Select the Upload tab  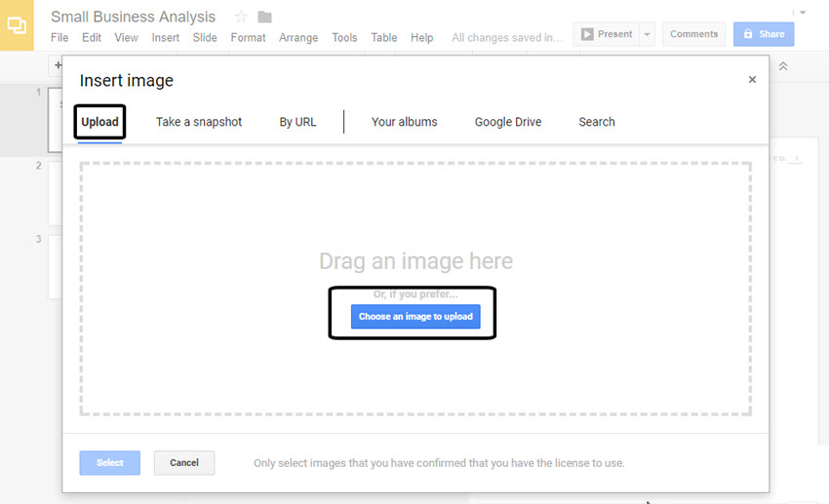pyautogui.click(x=99, y=122)
